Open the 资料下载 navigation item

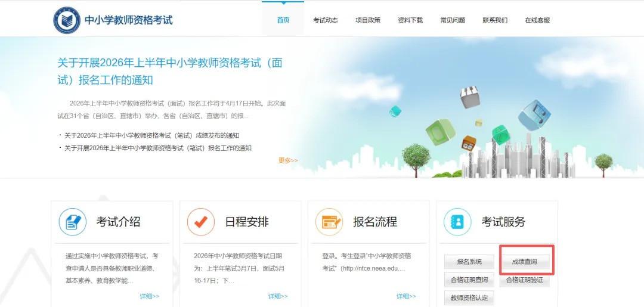click(410, 20)
